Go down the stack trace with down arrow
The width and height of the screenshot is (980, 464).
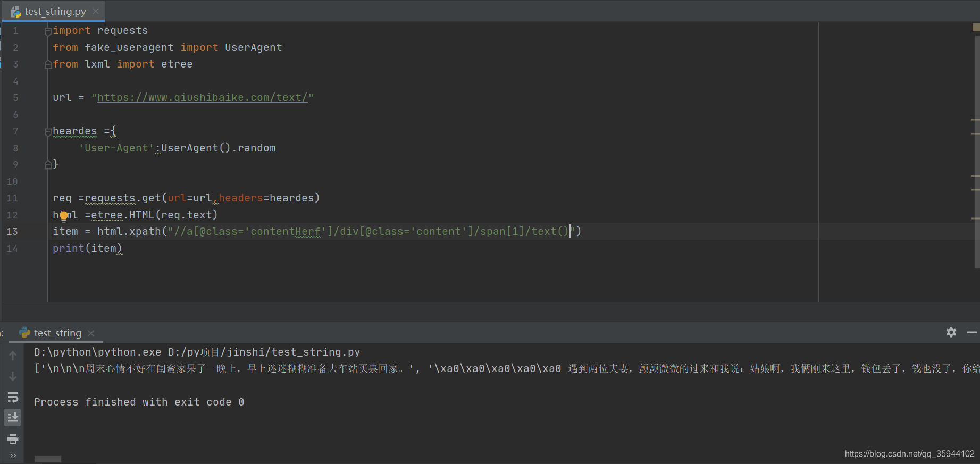13,376
